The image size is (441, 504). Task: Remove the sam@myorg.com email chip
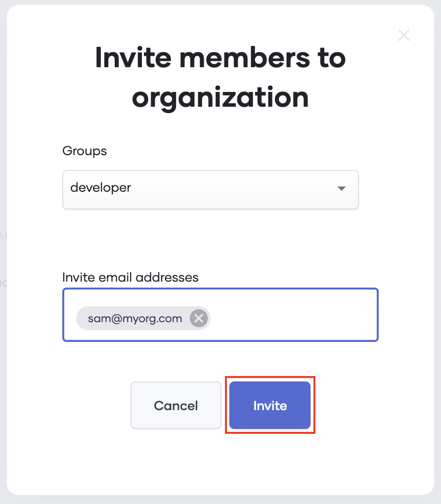pos(199,318)
